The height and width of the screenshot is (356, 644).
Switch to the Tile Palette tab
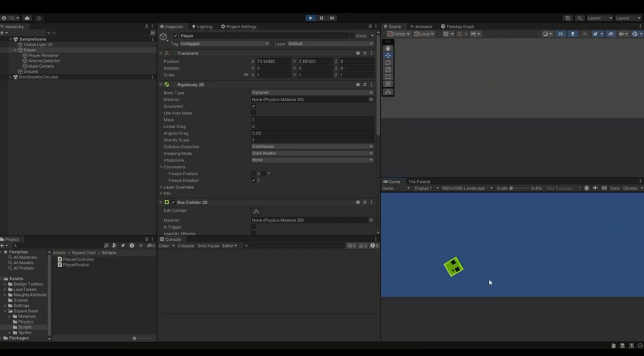(x=419, y=182)
